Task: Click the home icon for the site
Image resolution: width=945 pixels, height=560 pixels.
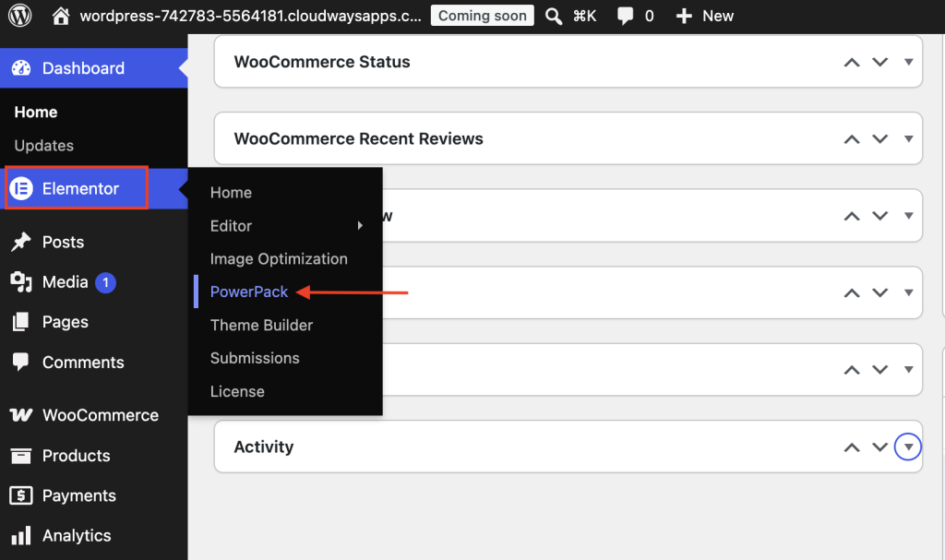Action: pos(60,16)
